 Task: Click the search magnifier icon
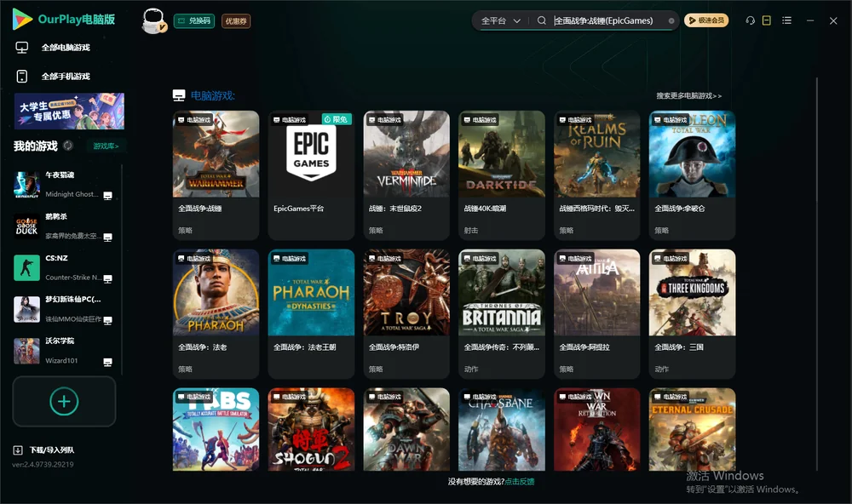(x=541, y=20)
